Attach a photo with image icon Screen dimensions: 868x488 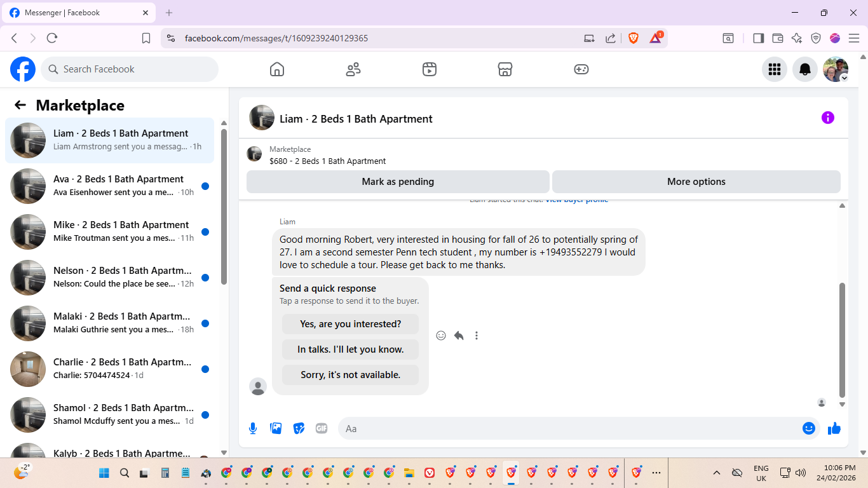[x=276, y=428]
